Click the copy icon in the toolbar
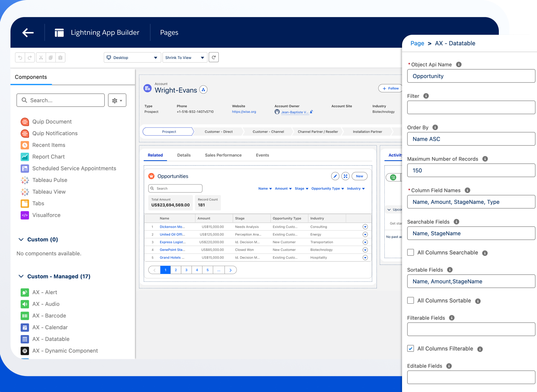The image size is (537, 392). tap(50, 58)
